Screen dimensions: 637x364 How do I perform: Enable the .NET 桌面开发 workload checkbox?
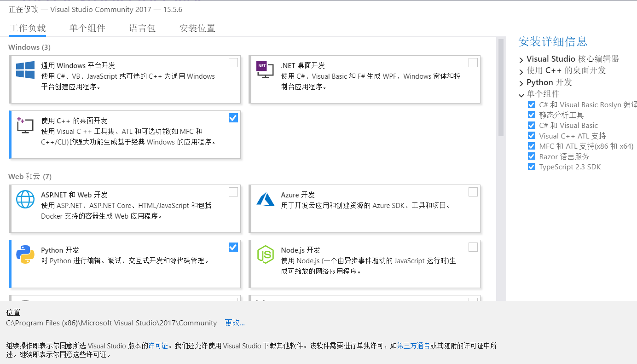click(x=473, y=63)
